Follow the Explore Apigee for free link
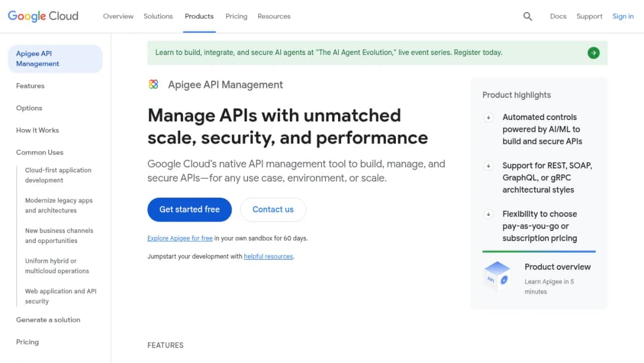The image size is (644, 363). point(180,238)
